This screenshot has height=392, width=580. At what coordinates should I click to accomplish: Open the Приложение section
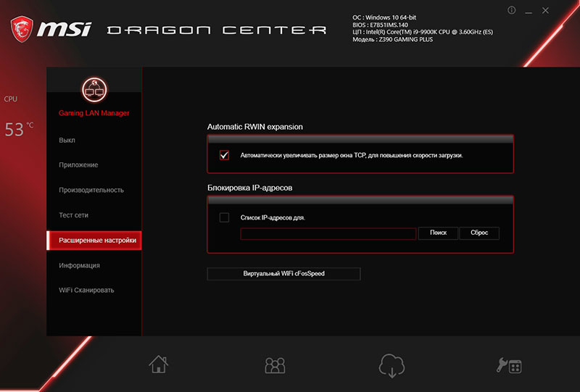coord(78,165)
